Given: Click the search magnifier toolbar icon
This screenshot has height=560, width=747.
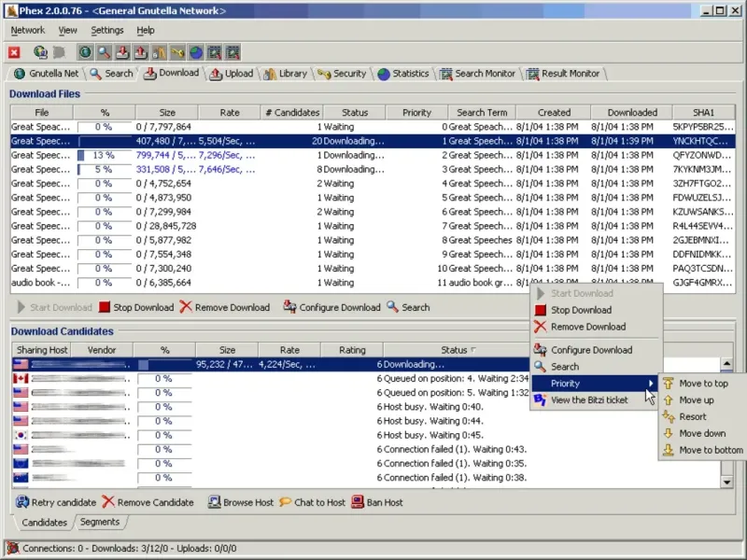Looking at the screenshot, I should point(104,52).
